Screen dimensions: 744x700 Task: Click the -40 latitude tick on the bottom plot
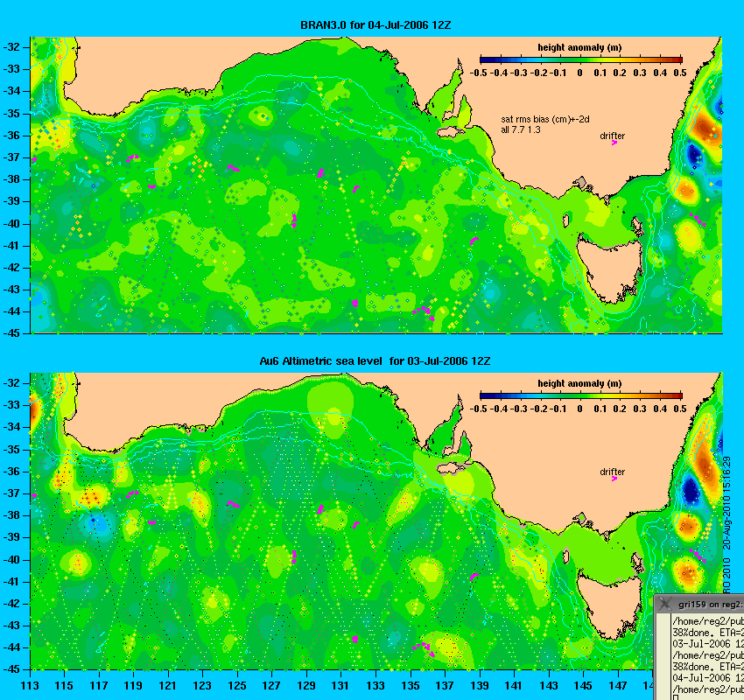coord(11,560)
